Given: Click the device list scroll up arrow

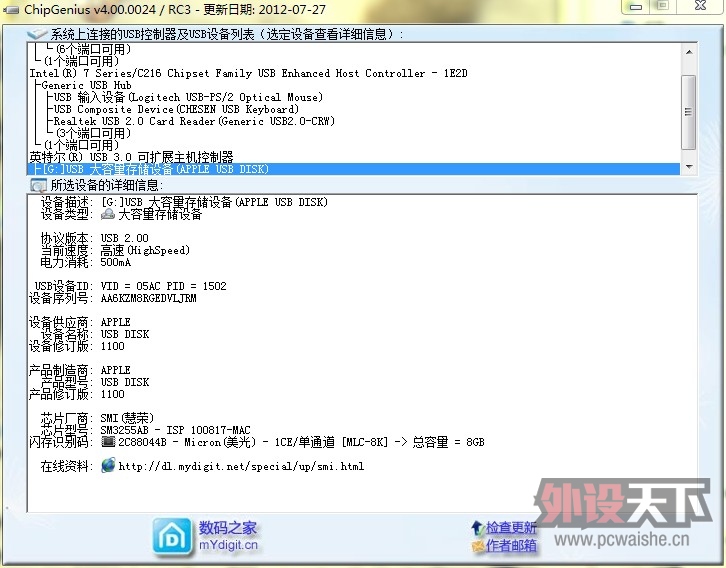Looking at the screenshot, I should [x=689, y=52].
